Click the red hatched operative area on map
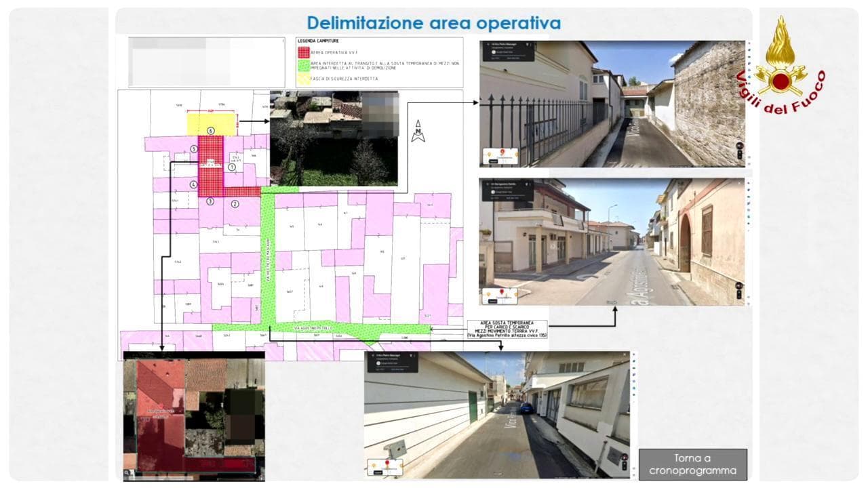The width and height of the screenshot is (868, 488). [x=212, y=166]
